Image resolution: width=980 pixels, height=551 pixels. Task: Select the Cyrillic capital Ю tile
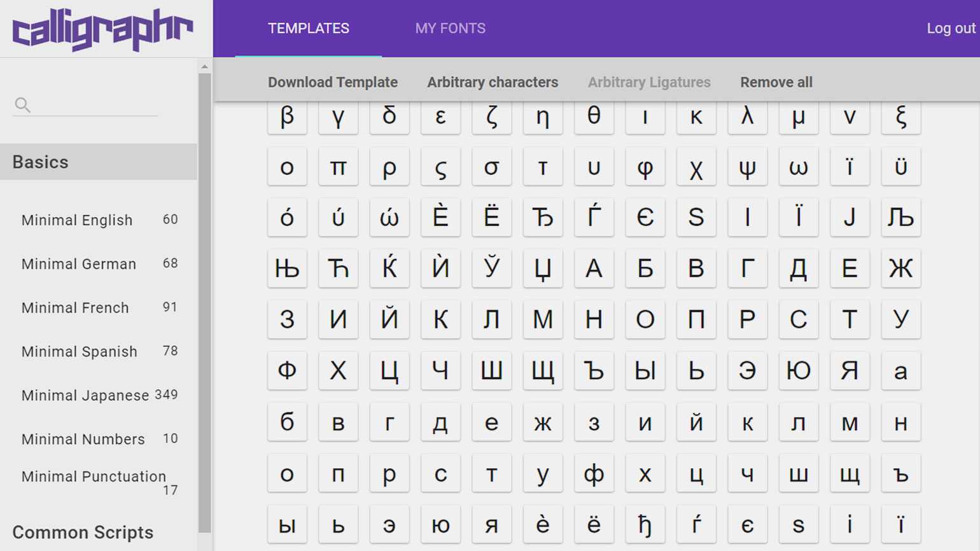(x=798, y=370)
